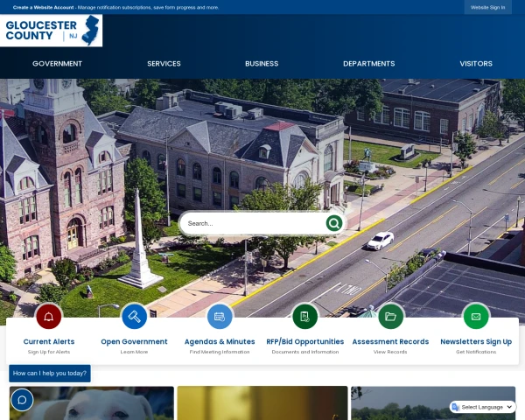Expand the Government menu
525x420 pixels.
(x=57, y=64)
